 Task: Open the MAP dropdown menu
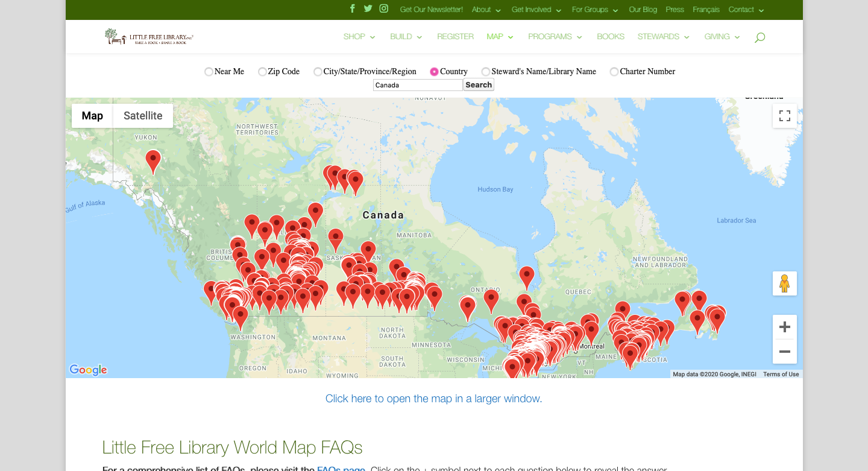click(x=500, y=37)
